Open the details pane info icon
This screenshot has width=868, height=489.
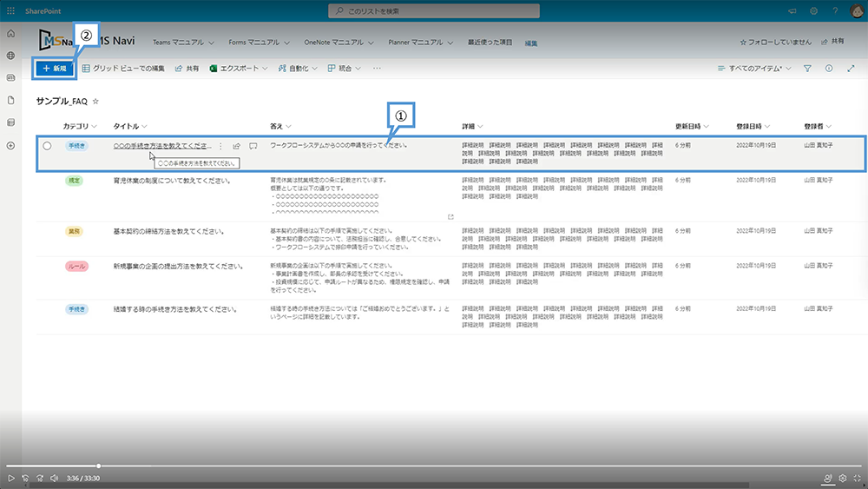pos(829,69)
